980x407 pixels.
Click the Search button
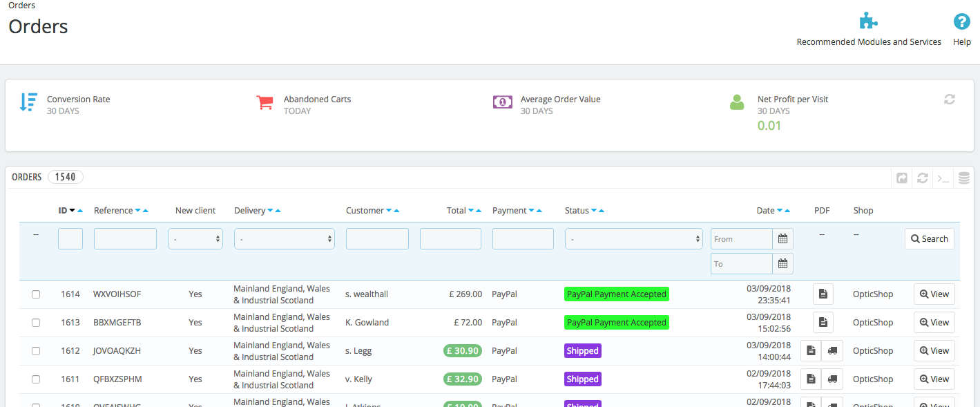[930, 239]
